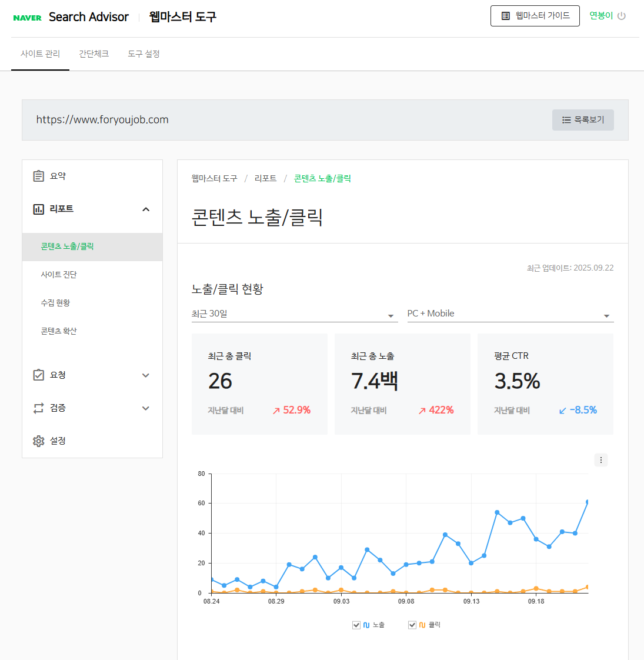Open the chart three-dot options menu
Screen dimensions: 644x660
click(600, 460)
